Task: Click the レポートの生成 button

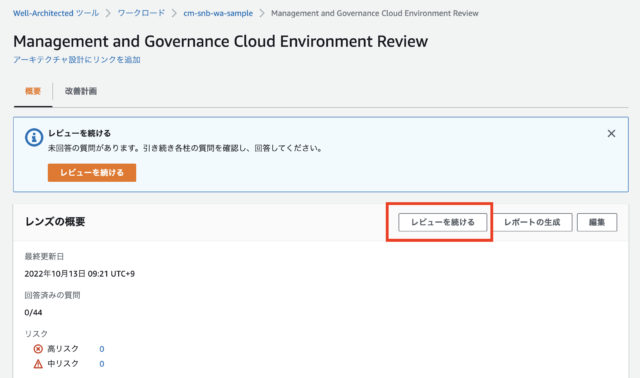Action: tap(532, 222)
